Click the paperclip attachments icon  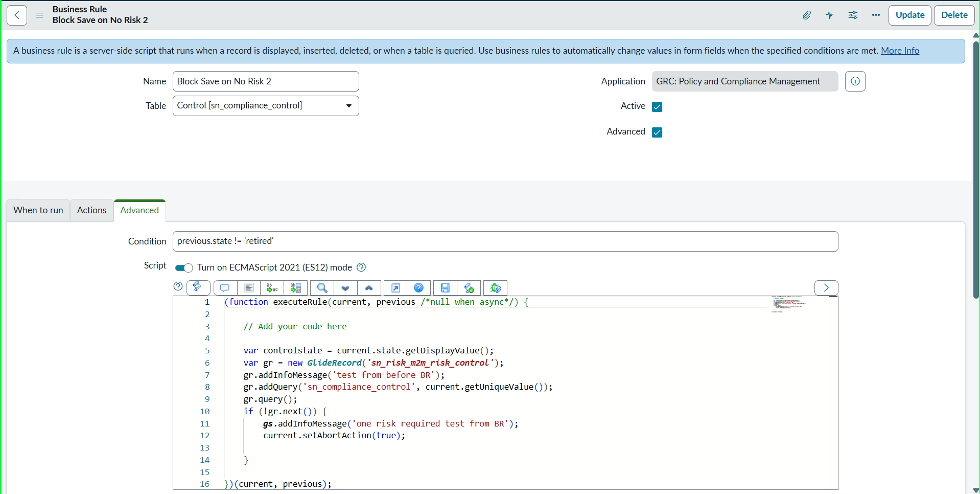tap(806, 15)
